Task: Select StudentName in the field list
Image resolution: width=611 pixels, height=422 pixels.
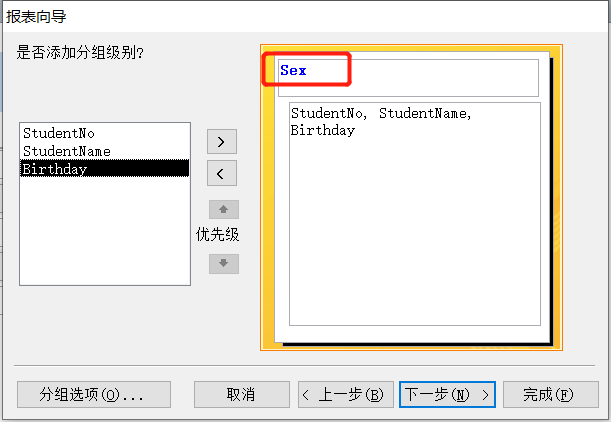Action: tap(66, 151)
